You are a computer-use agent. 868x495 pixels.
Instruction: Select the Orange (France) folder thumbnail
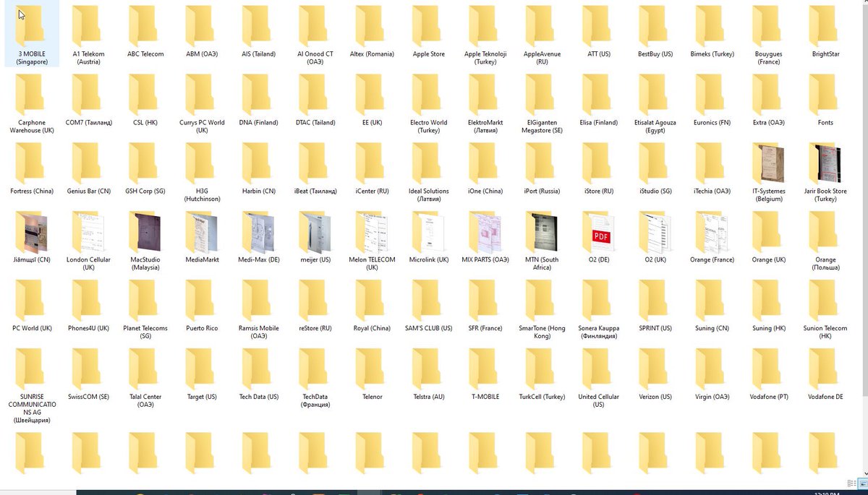click(712, 232)
